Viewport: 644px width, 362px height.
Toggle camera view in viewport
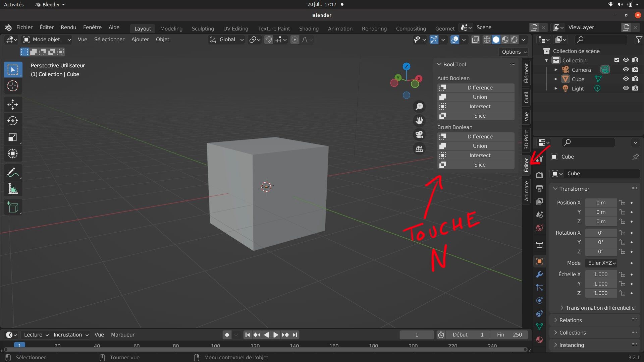pyautogui.click(x=419, y=135)
